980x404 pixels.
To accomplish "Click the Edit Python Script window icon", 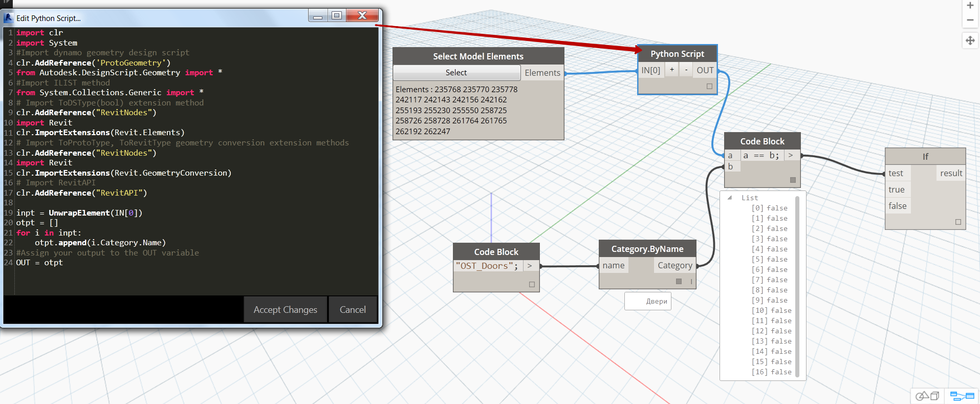I will (x=9, y=18).
